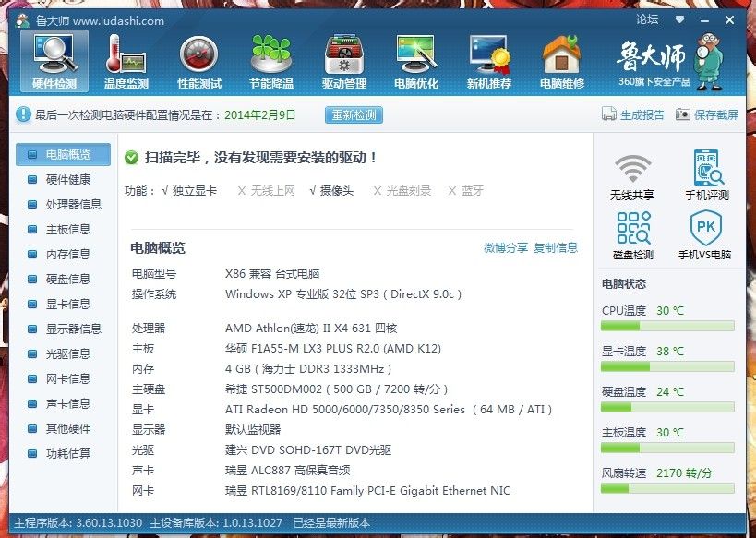Image resolution: width=756 pixels, height=538 pixels.
Task: Click the AMD Athlon II X4 631 value
Action: tap(311, 329)
